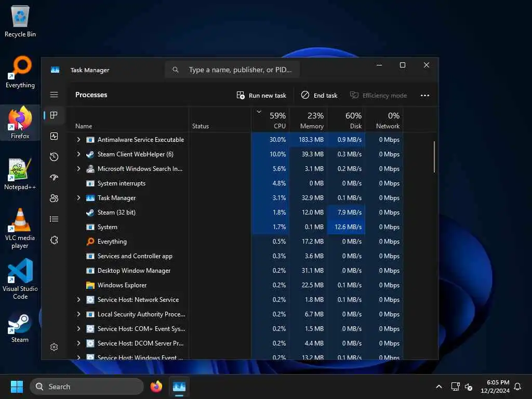Select Desktop Window Manager row
This screenshot has width=532, height=399.
tap(235, 271)
